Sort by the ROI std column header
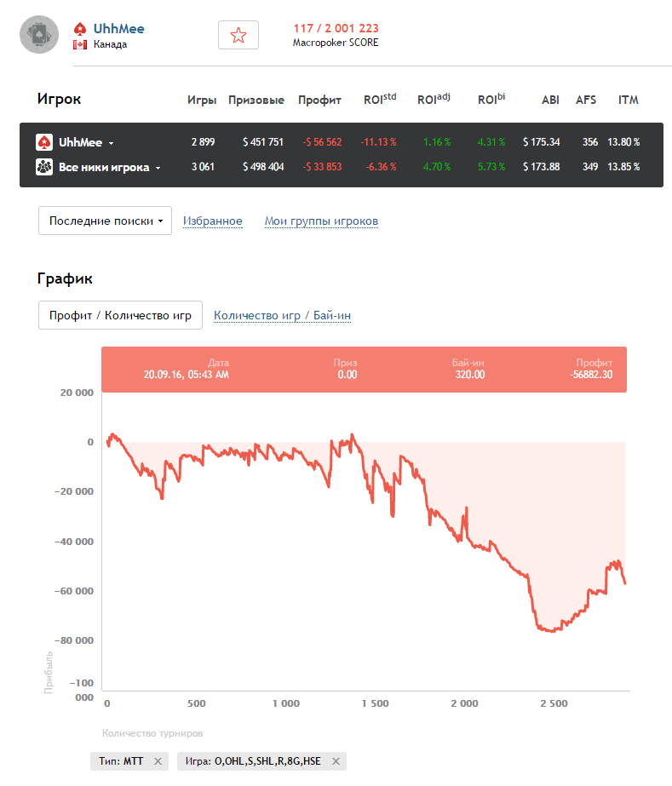The image size is (672, 786). pyautogui.click(x=379, y=100)
